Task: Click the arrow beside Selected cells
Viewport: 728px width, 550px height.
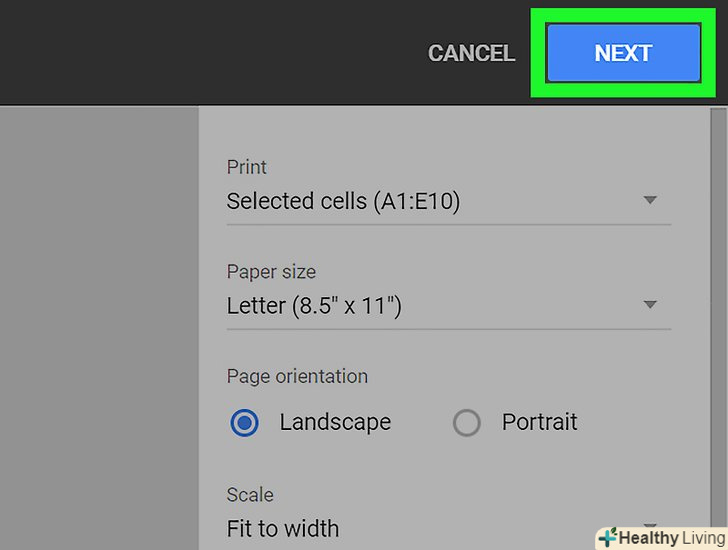Action: point(650,200)
